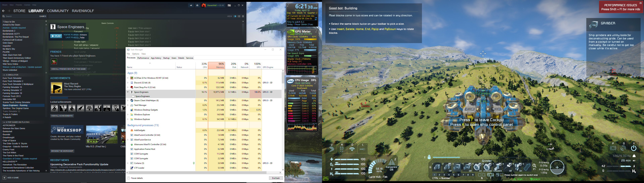The height and width of the screenshot is (183, 644).
Task: Click the friend avatar under Friends
Action: [54, 62]
